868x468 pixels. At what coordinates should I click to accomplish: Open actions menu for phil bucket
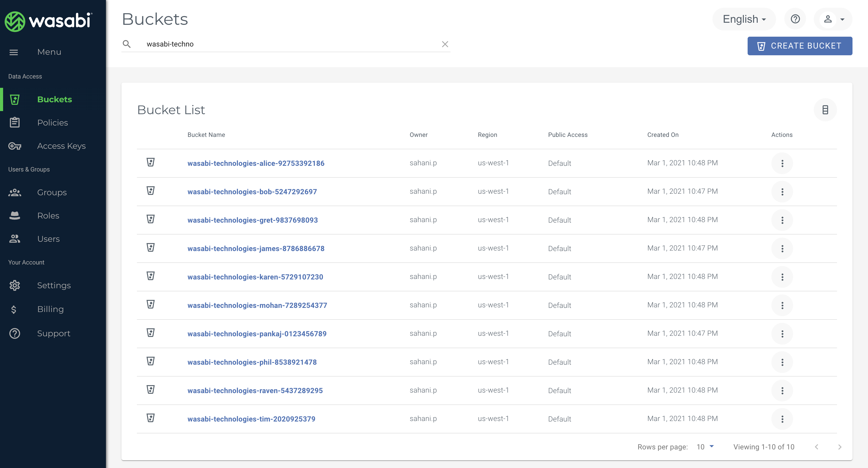(782, 362)
